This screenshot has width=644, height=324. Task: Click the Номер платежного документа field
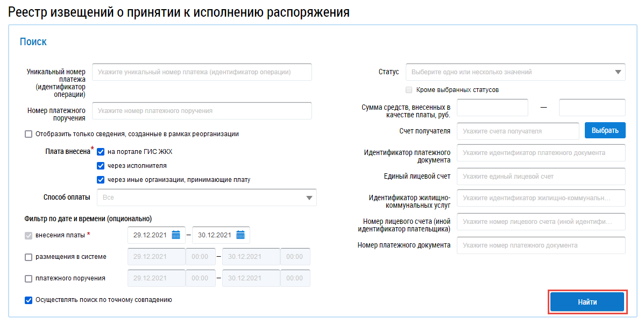(x=541, y=245)
